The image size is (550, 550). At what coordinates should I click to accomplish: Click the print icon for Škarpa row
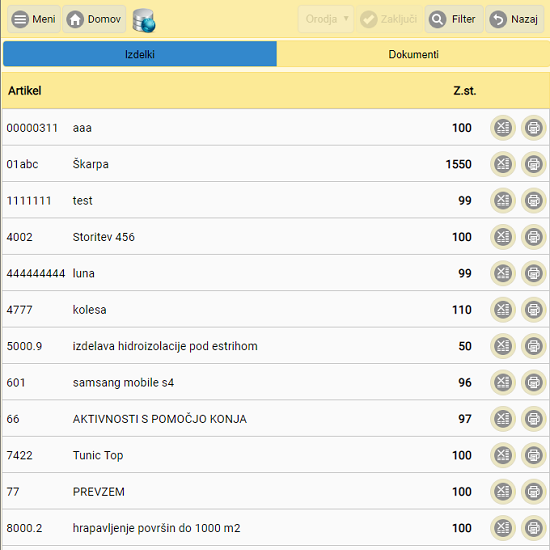coord(534,164)
